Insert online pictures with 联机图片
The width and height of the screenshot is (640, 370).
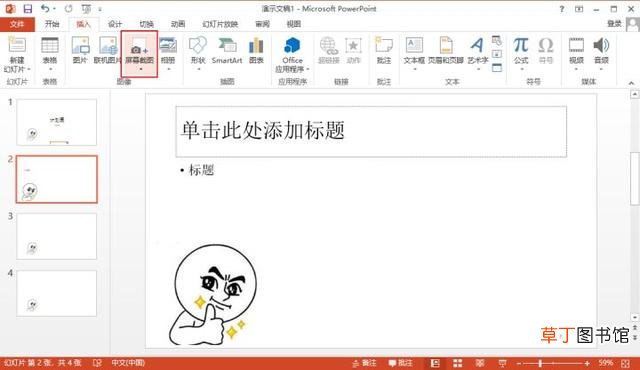(107, 50)
